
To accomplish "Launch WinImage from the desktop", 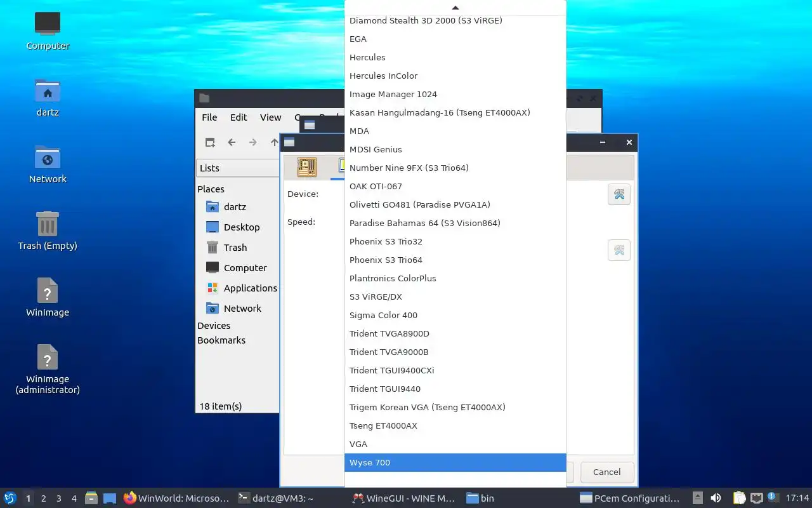I will (48, 298).
